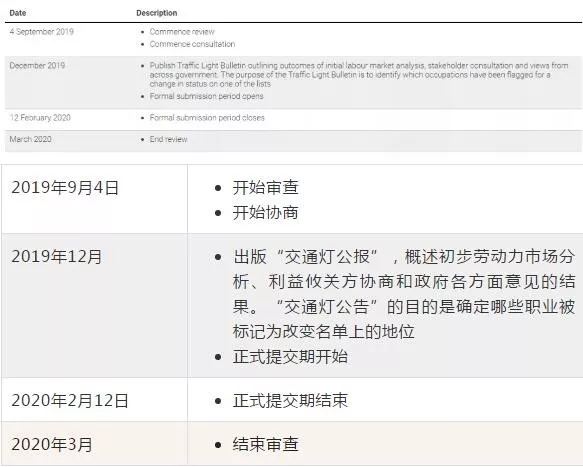Select the 4 September 2019 date cell

point(42,32)
